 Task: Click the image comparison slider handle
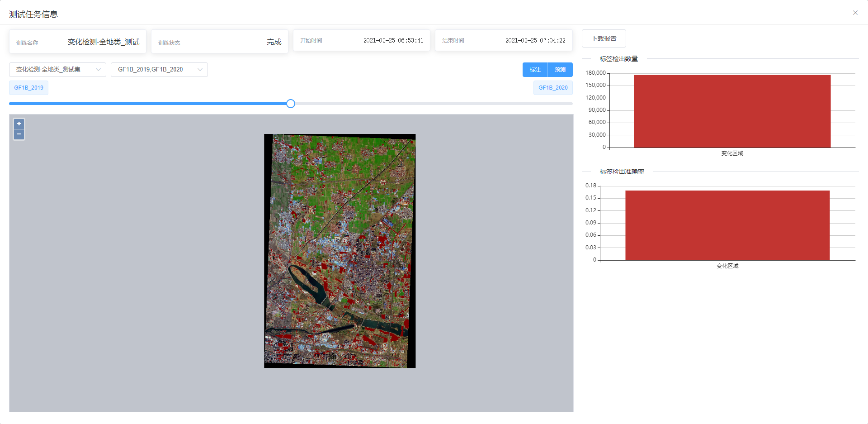(291, 104)
